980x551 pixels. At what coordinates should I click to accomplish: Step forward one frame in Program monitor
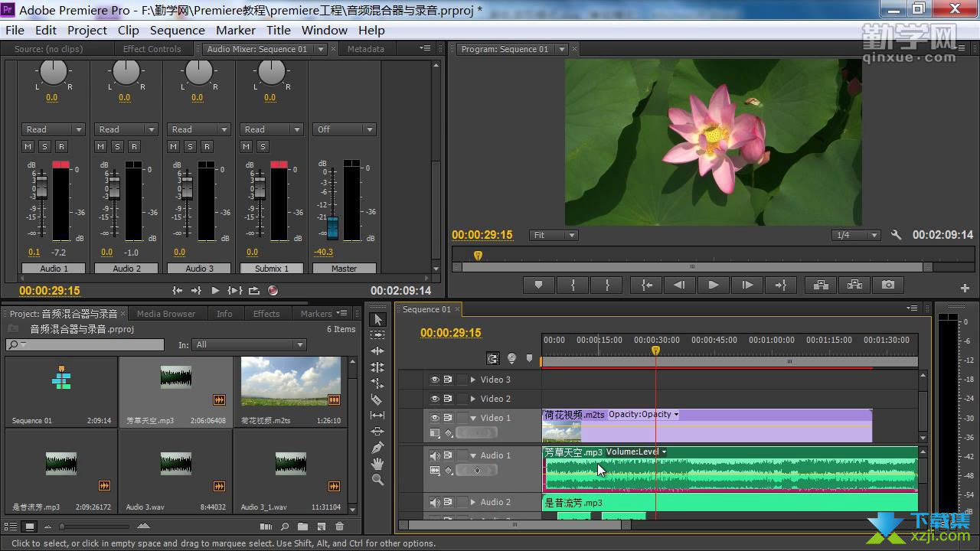(747, 285)
